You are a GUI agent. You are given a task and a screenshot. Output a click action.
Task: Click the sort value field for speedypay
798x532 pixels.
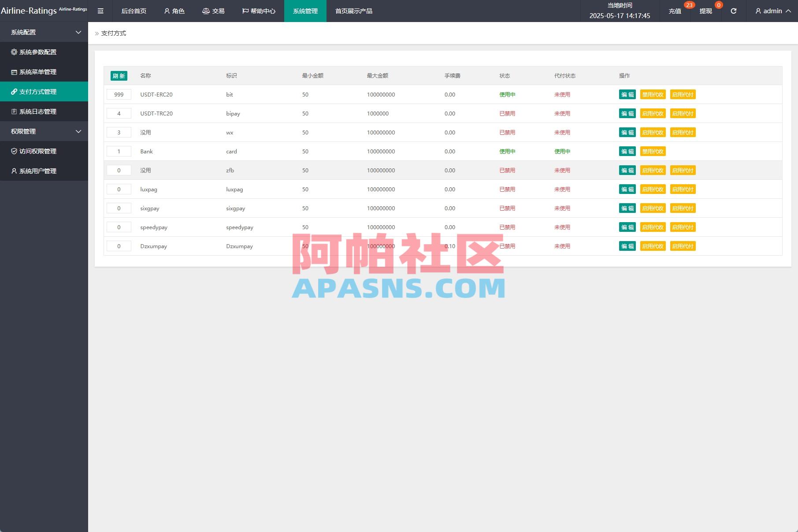pyautogui.click(x=119, y=227)
